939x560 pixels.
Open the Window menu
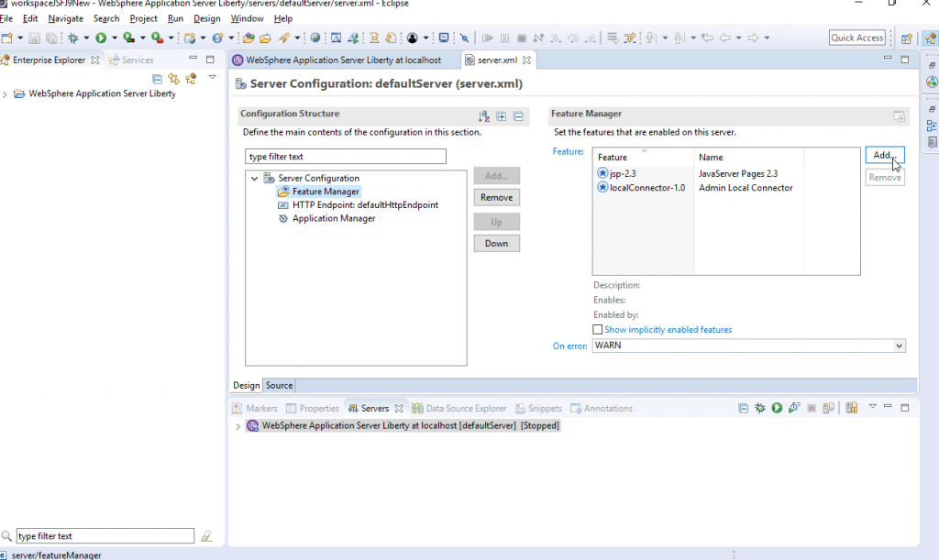[247, 18]
